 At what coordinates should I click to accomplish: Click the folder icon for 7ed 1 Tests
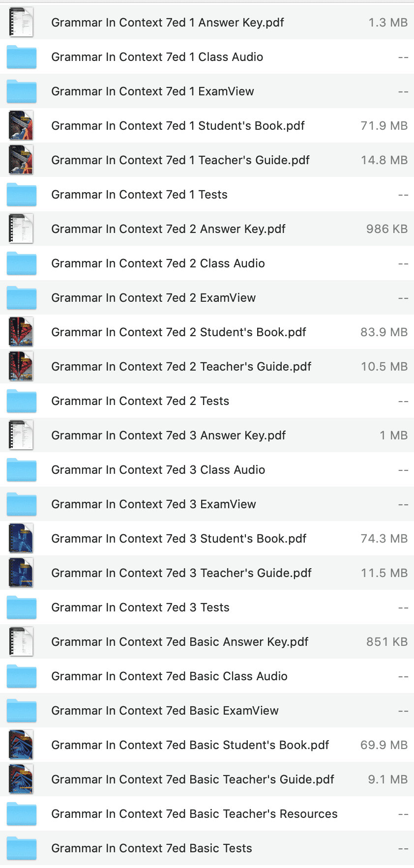click(21, 195)
